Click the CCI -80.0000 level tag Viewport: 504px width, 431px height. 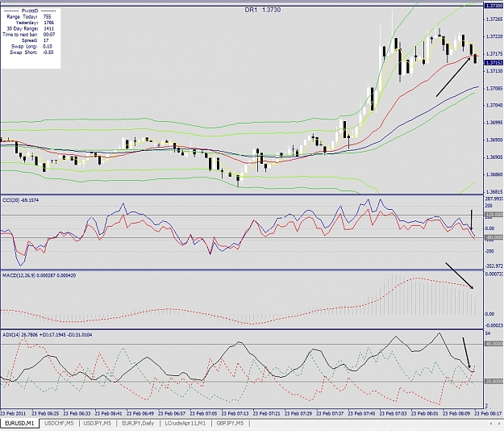[x=494, y=237]
